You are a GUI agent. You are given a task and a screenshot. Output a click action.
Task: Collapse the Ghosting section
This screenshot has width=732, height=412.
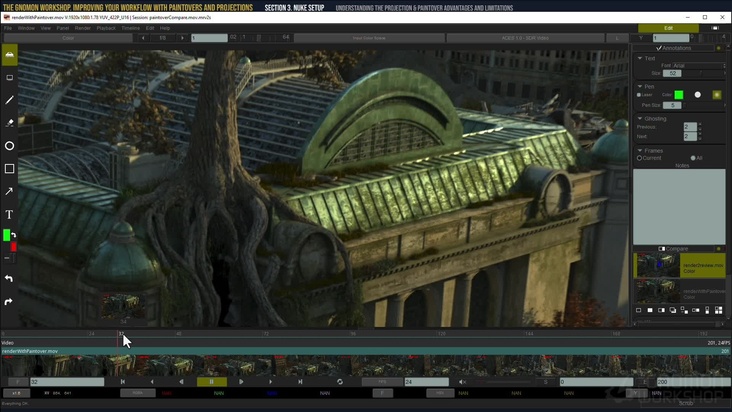point(640,119)
